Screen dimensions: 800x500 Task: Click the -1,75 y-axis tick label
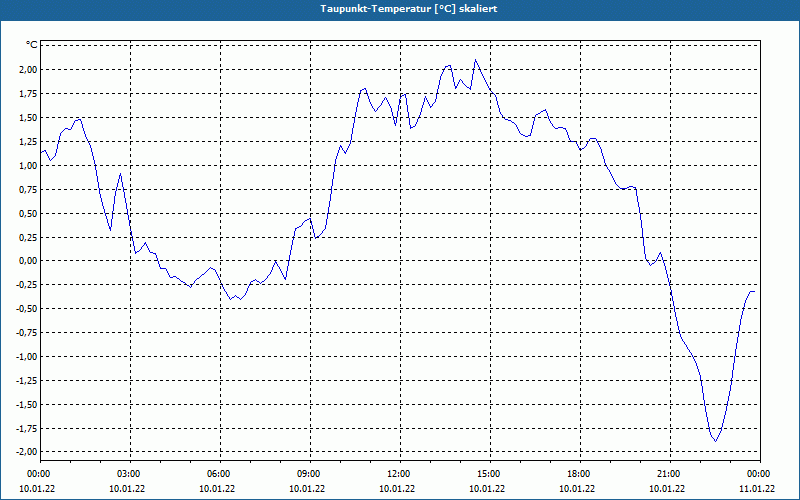(27, 429)
